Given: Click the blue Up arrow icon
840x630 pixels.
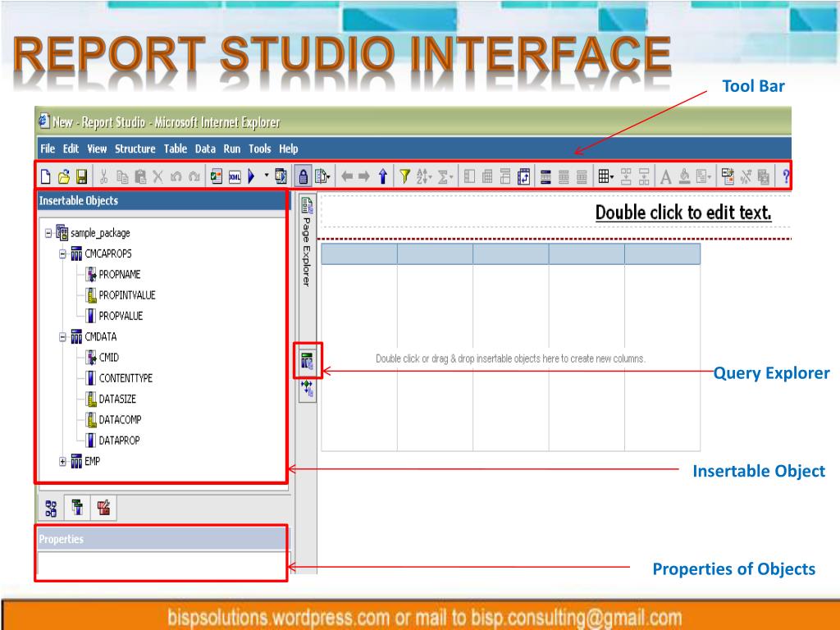Looking at the screenshot, I should (x=383, y=176).
